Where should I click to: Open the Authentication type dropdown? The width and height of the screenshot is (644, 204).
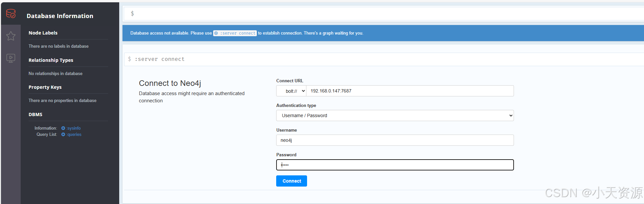(x=395, y=115)
